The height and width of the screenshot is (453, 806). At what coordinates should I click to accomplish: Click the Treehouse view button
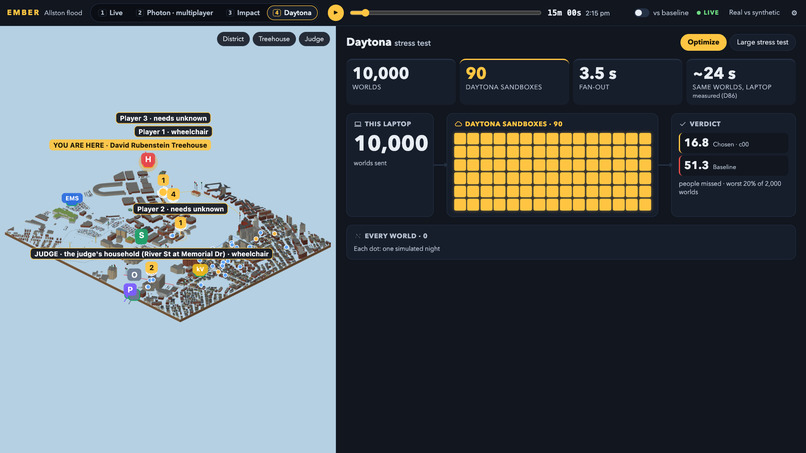[x=274, y=39]
